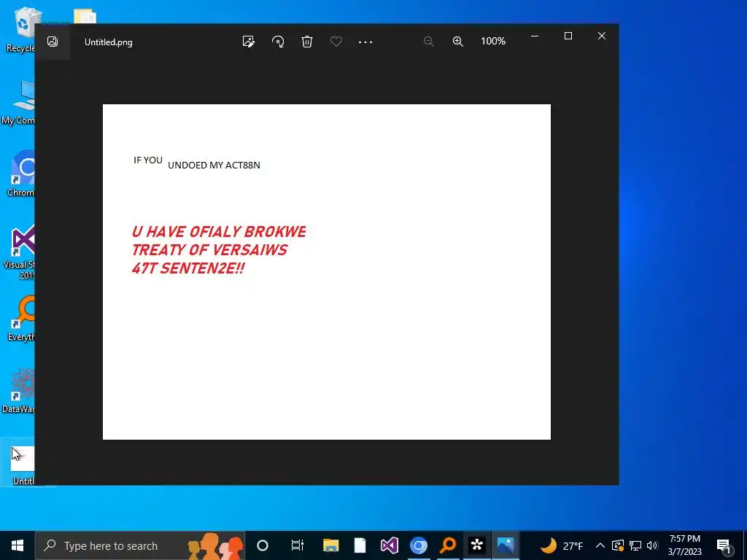The height and width of the screenshot is (560, 747).
Task: Switch to Chrome in taskbar
Action: click(x=418, y=545)
